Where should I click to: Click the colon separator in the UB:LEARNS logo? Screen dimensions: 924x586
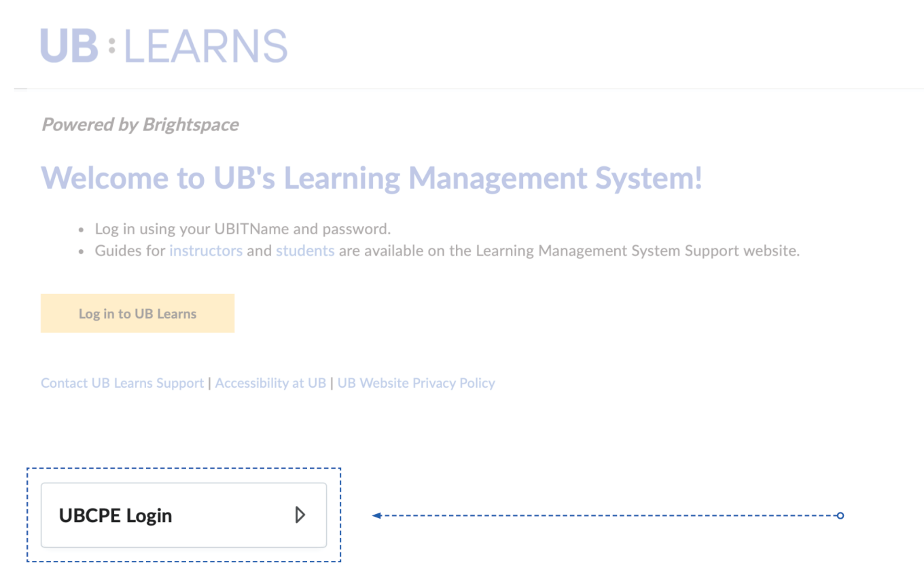pos(111,48)
